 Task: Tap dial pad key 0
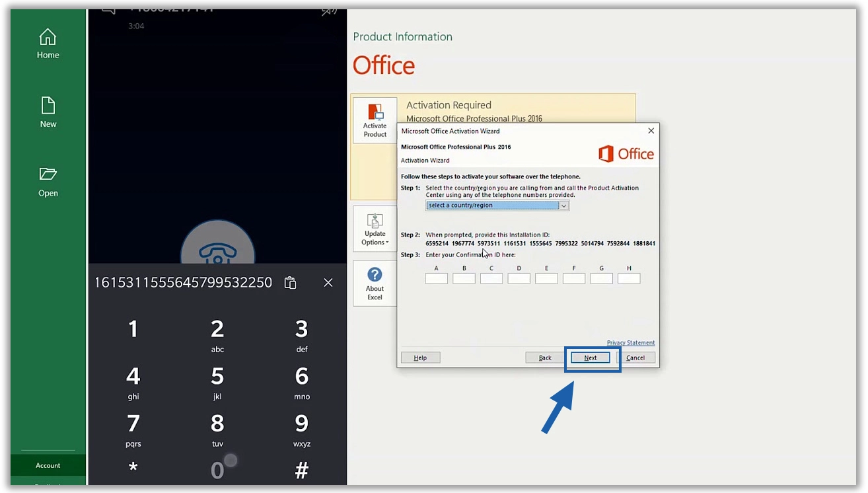coord(217,470)
